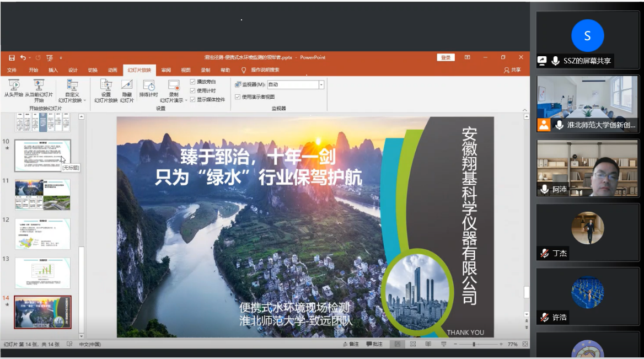Click muted microphone icon for 丁杰
This screenshot has width=644, height=359.
(545, 253)
